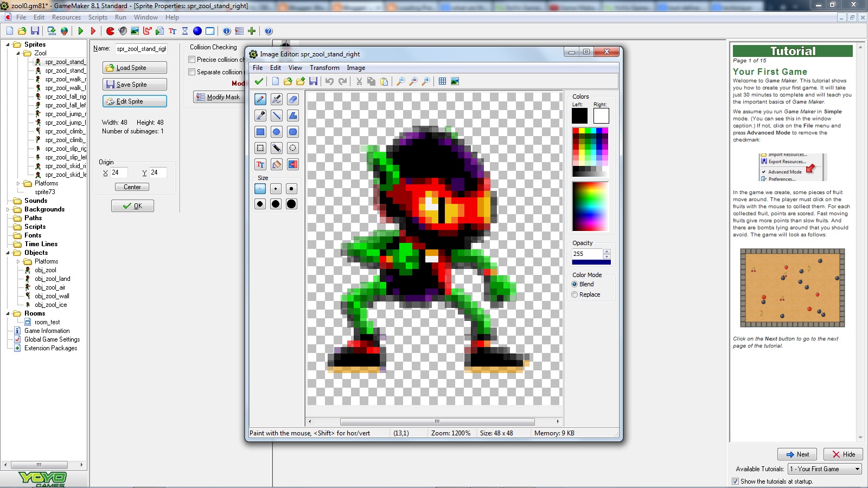Choose the second smallest brush size
Viewport: 868px width, 488px height.
pyautogui.click(x=276, y=189)
